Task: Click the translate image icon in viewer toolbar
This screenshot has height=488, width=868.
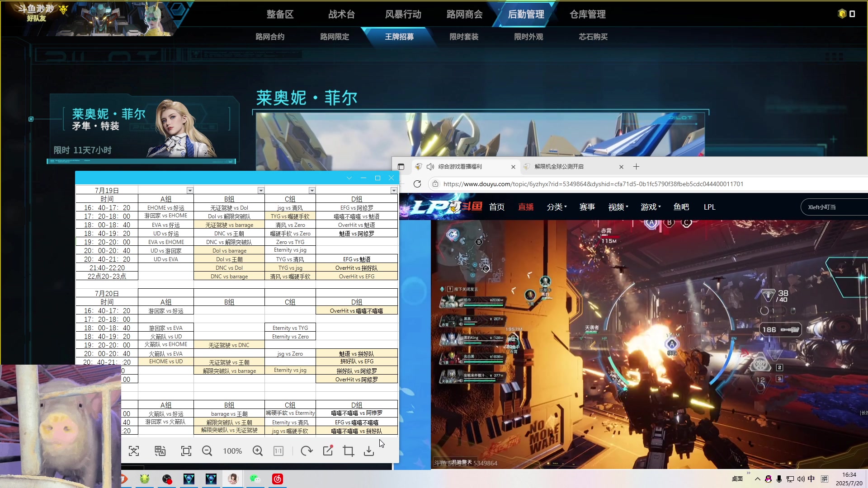Action: [x=160, y=451]
